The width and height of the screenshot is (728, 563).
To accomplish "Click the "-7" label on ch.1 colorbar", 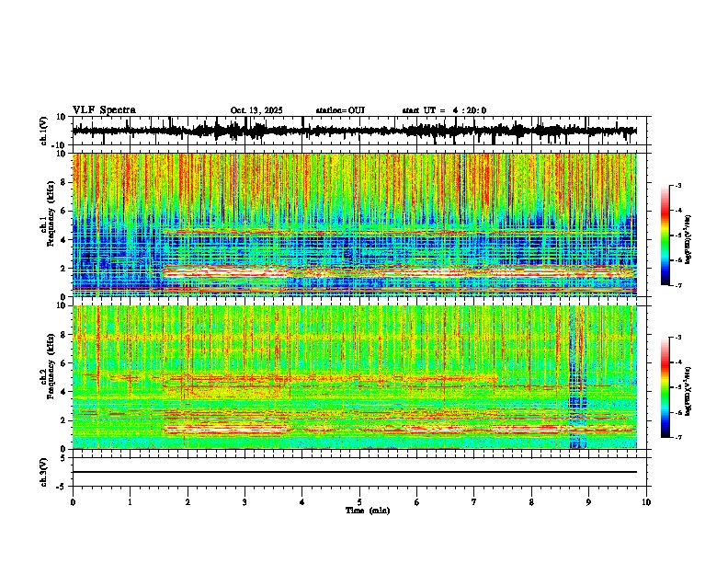I will click(x=678, y=285).
